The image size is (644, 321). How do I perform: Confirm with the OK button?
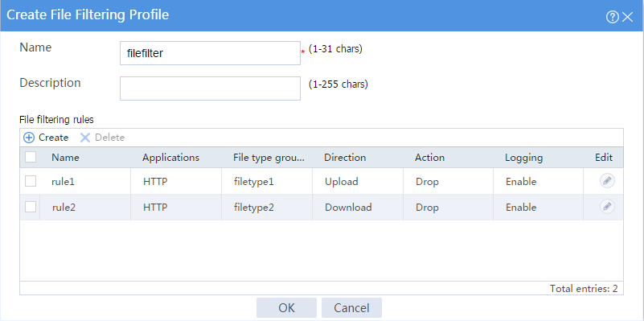(x=286, y=308)
